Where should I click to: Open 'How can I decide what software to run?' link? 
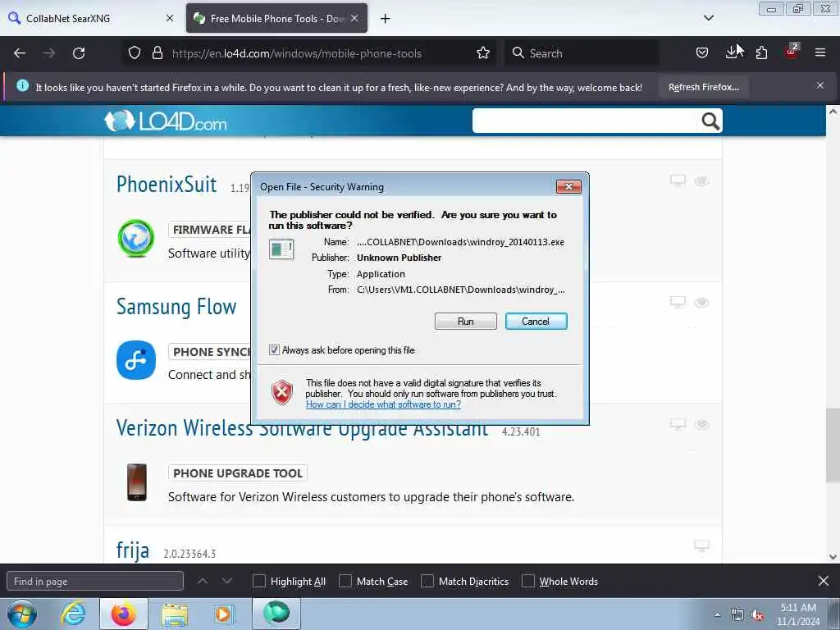coord(383,404)
